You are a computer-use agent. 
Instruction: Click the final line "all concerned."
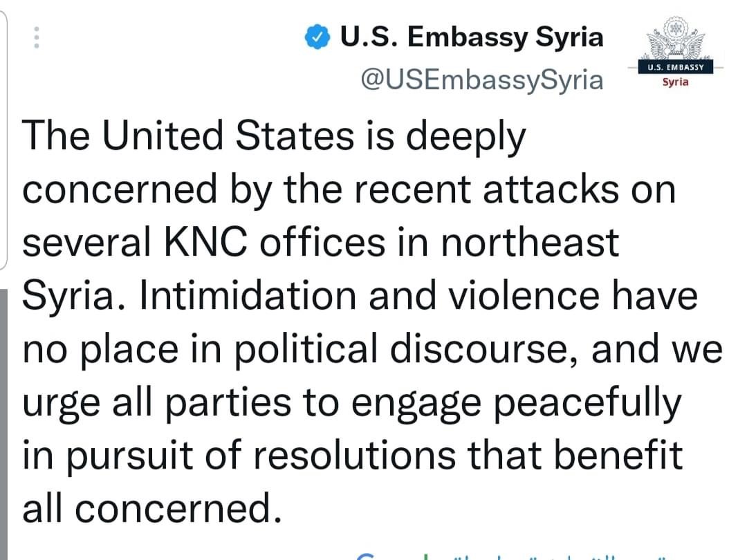coord(152,509)
